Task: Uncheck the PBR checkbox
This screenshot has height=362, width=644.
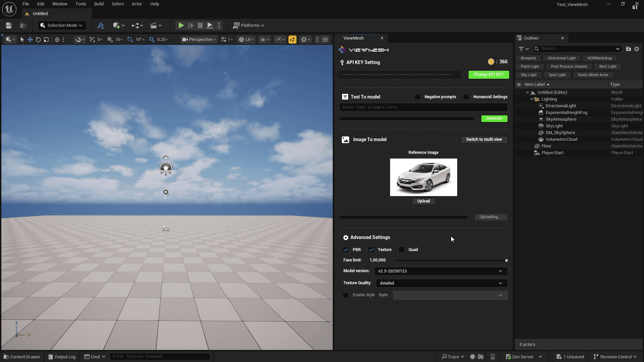Action: click(346, 250)
